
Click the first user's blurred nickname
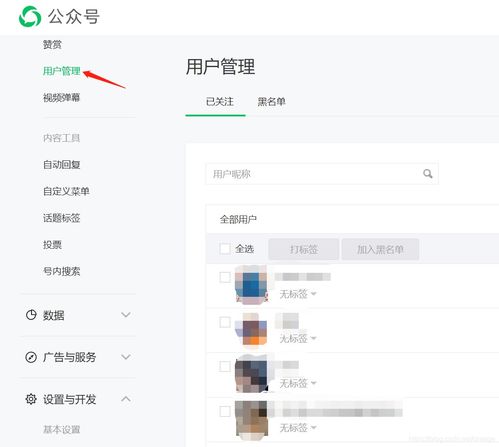[303, 277]
